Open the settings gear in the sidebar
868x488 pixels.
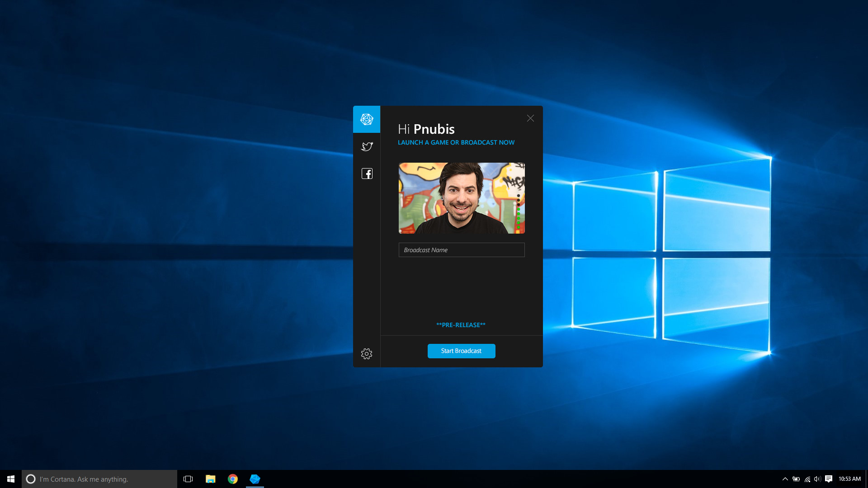click(367, 353)
